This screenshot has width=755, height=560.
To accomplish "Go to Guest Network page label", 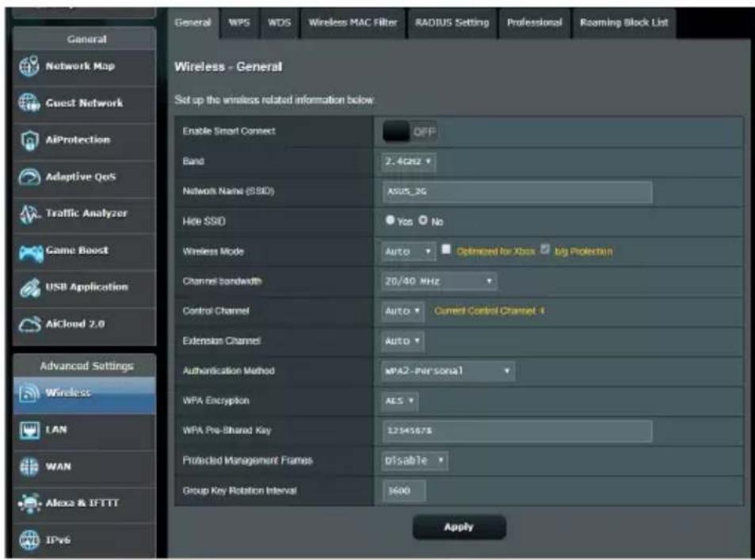I will [x=84, y=102].
